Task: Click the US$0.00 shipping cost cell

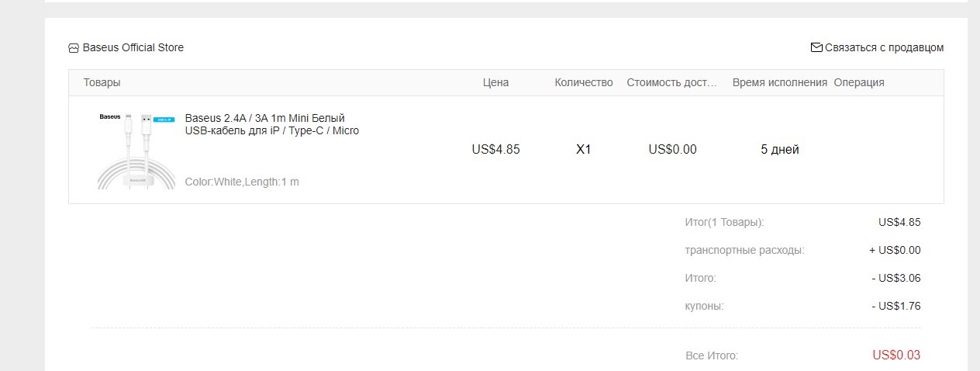Action: [x=672, y=150]
